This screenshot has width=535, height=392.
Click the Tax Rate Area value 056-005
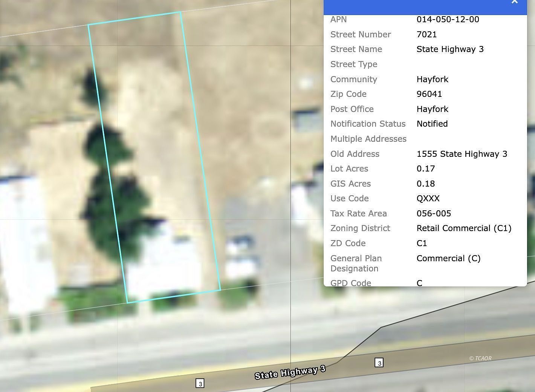434,214
